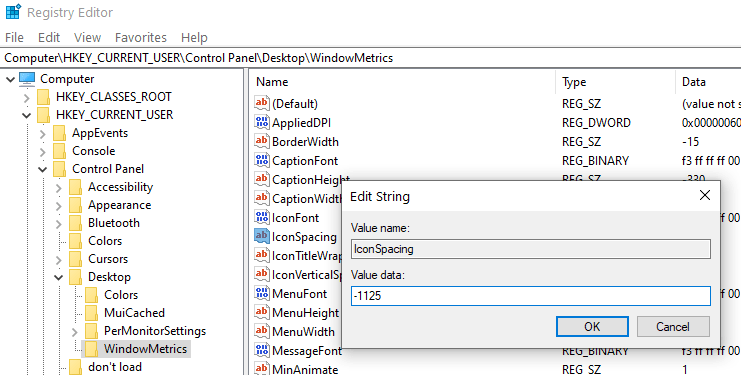Open the File menu
Screen dimensions: 741x375
[14, 37]
